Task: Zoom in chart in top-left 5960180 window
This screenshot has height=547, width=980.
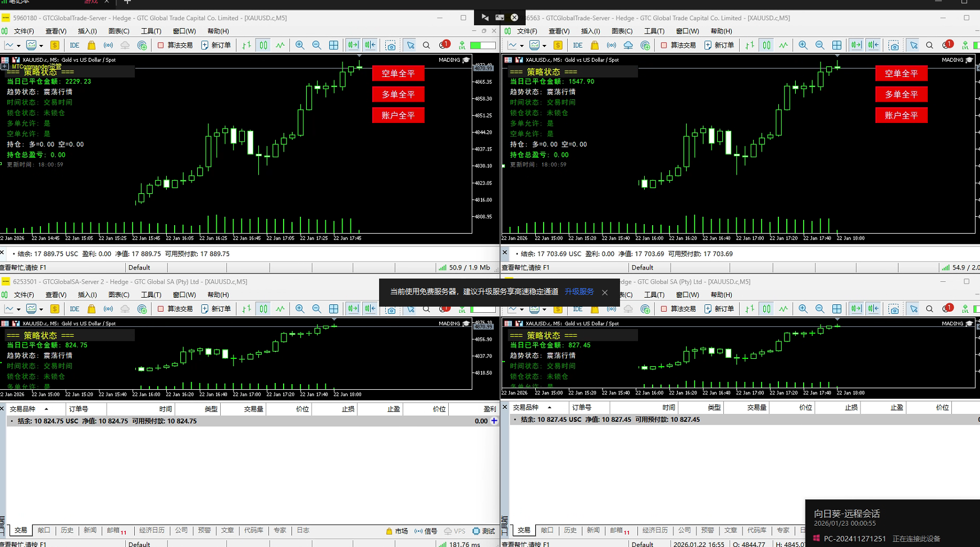Action: 300,45
